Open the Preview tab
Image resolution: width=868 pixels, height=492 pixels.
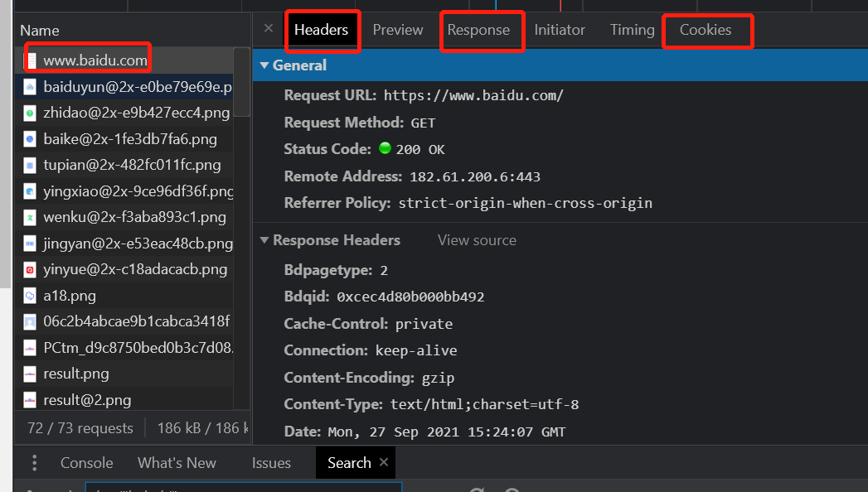[397, 30]
